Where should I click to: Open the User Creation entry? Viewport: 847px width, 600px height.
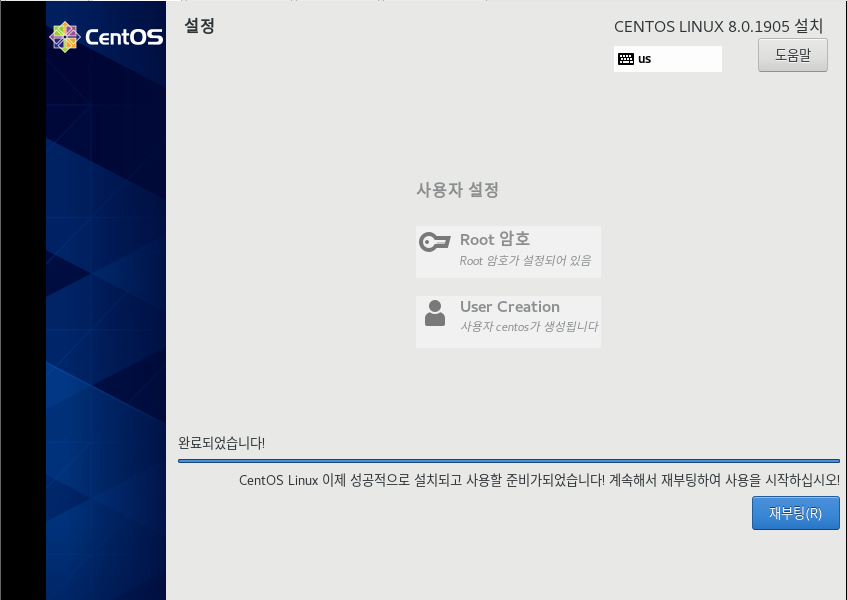(508, 322)
